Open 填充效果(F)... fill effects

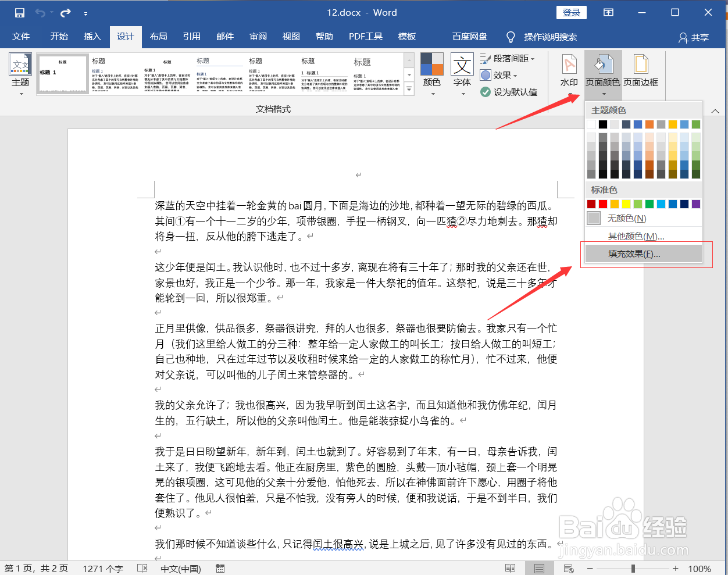click(644, 254)
